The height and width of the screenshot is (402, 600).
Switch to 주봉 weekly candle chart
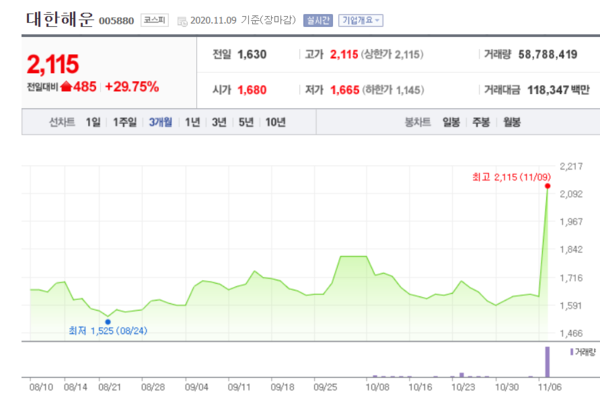[x=481, y=122]
